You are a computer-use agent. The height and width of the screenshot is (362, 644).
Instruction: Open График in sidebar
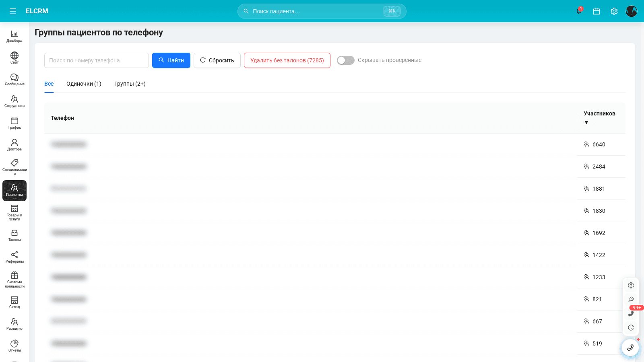pos(14,123)
